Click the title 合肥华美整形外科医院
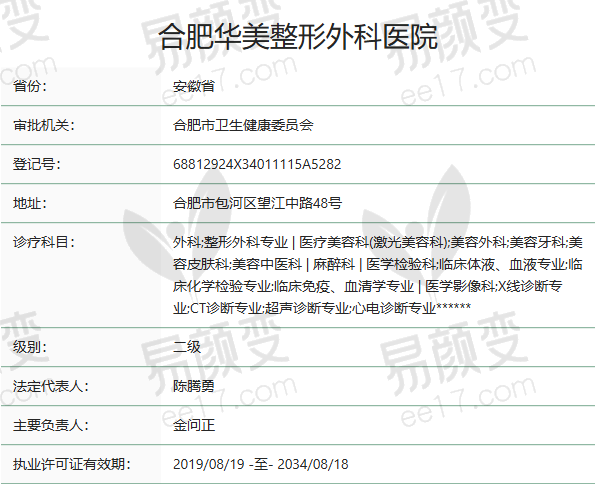 coord(298,37)
